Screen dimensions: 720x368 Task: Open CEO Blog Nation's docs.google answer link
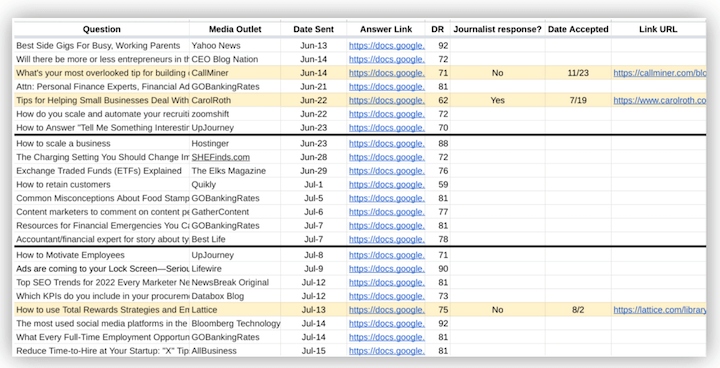(387, 59)
